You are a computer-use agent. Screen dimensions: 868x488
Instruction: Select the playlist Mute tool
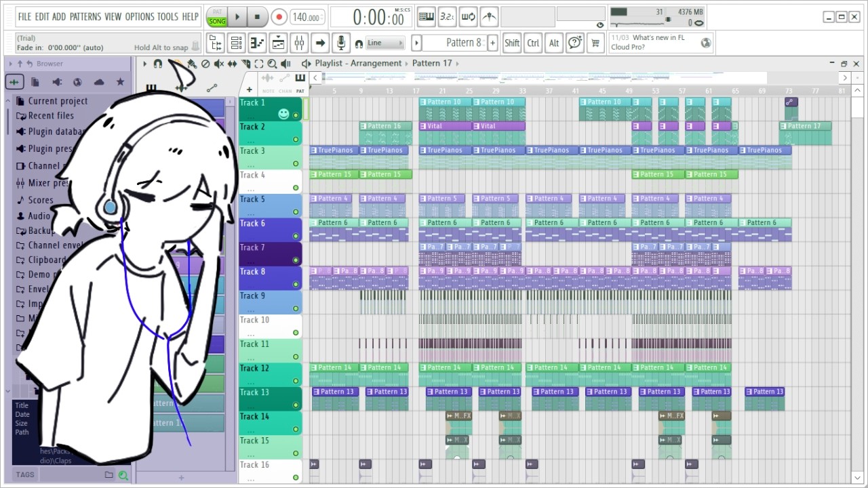coord(218,64)
